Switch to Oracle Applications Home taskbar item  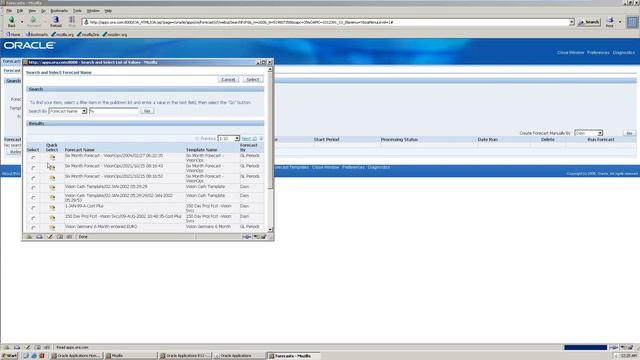tap(76, 356)
